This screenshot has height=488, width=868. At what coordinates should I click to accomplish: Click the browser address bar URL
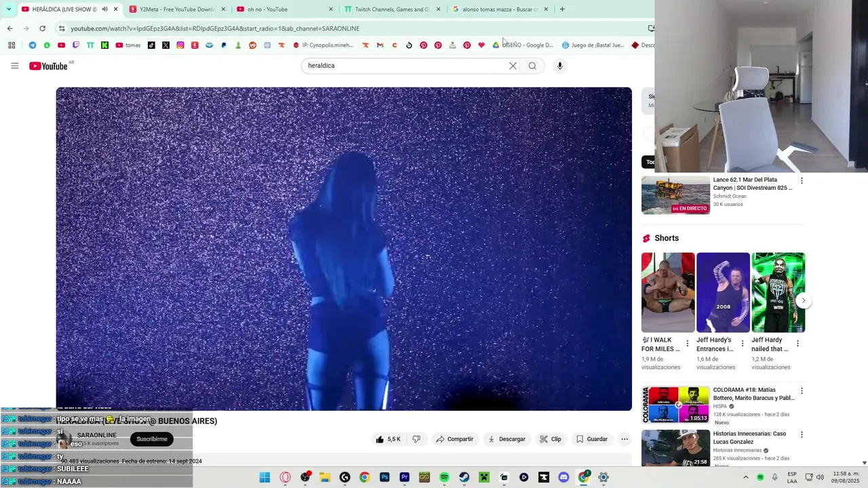pos(215,28)
